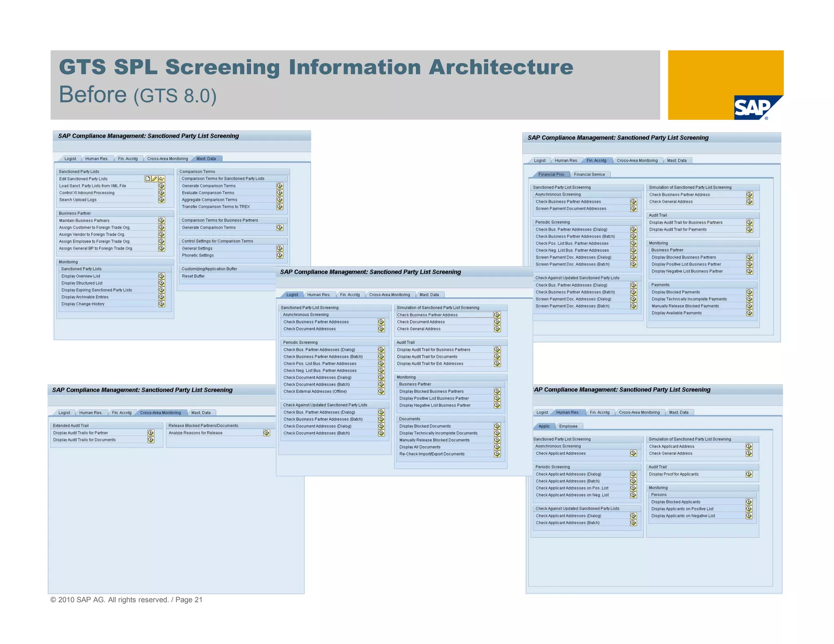This screenshot has height=644, width=834.
Task: Execute Display Audit Trail for Payments icon
Action: pyautogui.click(x=750, y=229)
